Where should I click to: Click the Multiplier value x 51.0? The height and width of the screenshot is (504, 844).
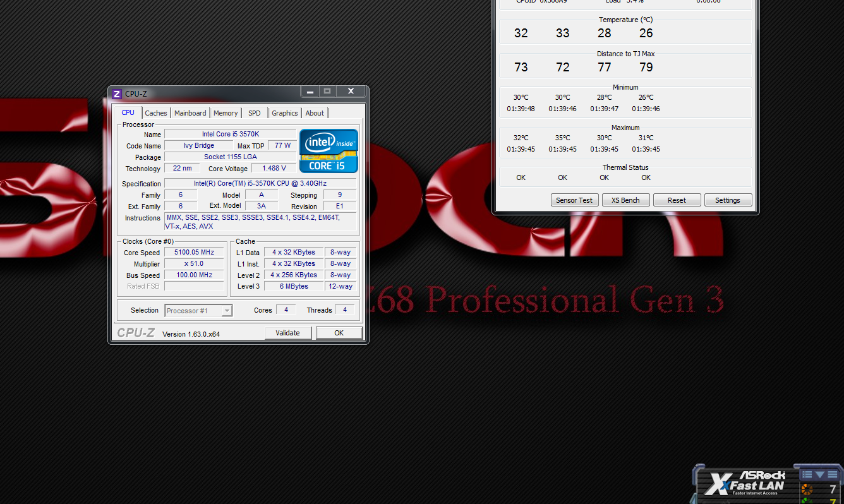tap(195, 263)
